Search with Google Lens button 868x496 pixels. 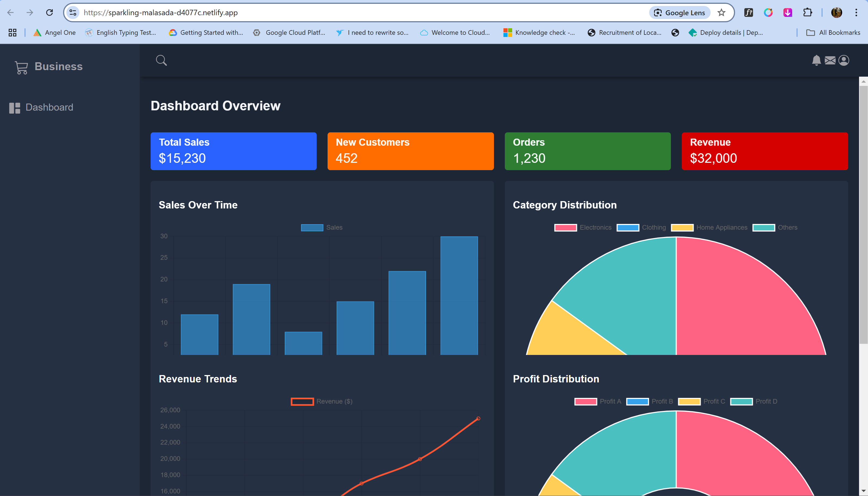click(x=680, y=13)
